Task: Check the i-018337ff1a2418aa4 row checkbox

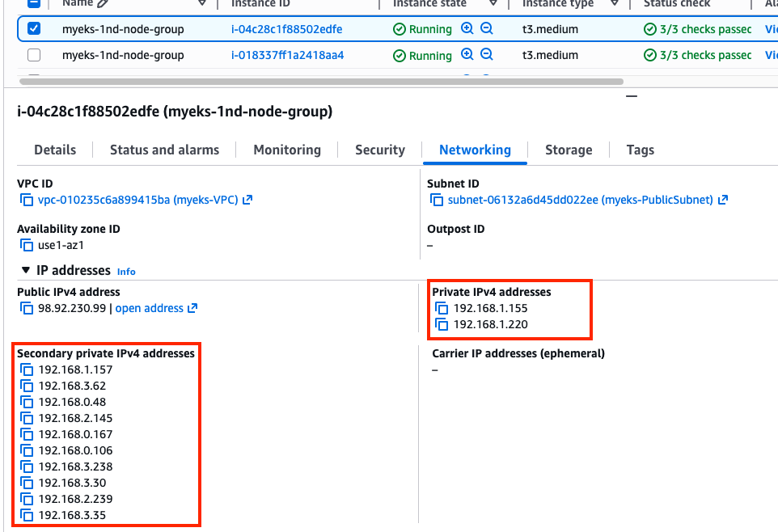Action: [x=34, y=55]
